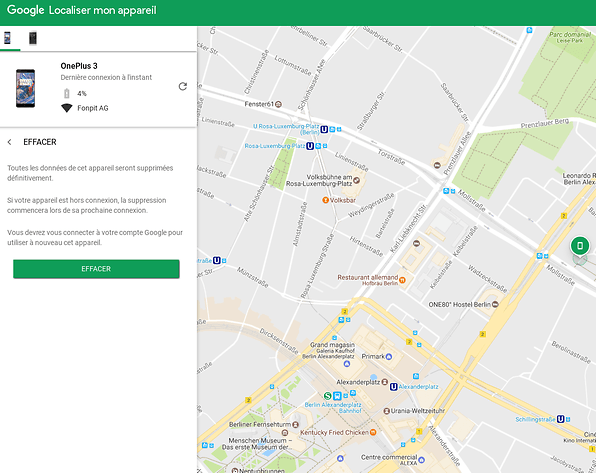Click the Menschen Museum marker

coord(285,432)
